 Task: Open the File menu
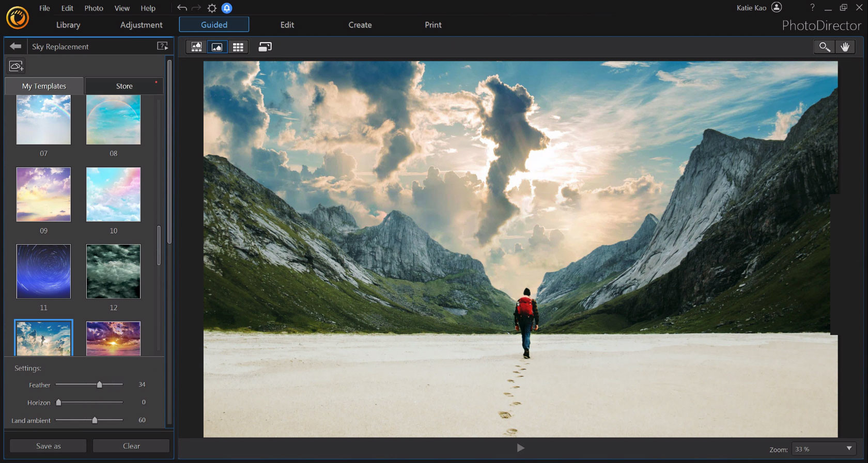45,8
